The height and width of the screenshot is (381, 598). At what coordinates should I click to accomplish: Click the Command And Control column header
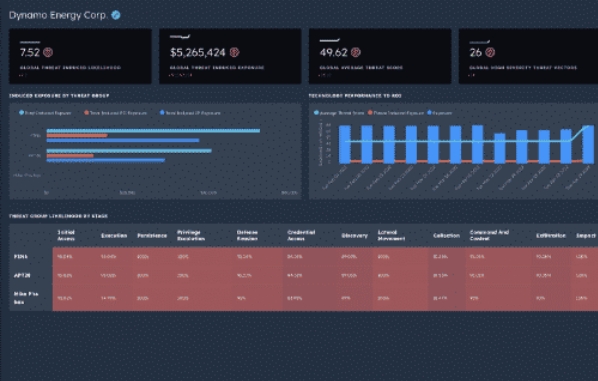coord(489,235)
